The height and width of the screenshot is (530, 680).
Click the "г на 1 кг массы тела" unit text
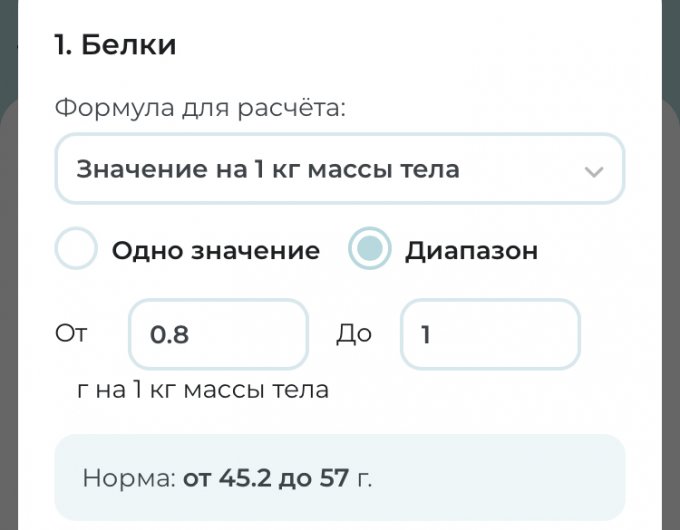[x=203, y=389]
